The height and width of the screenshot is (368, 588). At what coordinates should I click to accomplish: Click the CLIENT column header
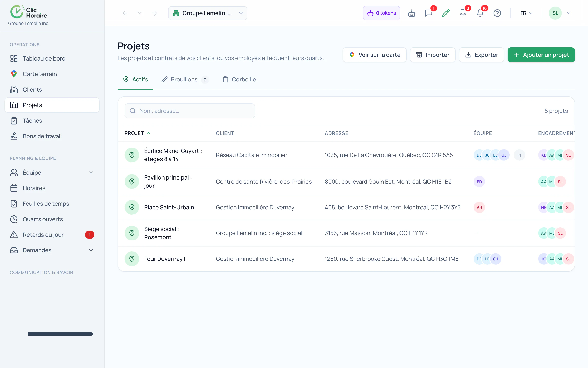click(x=225, y=133)
